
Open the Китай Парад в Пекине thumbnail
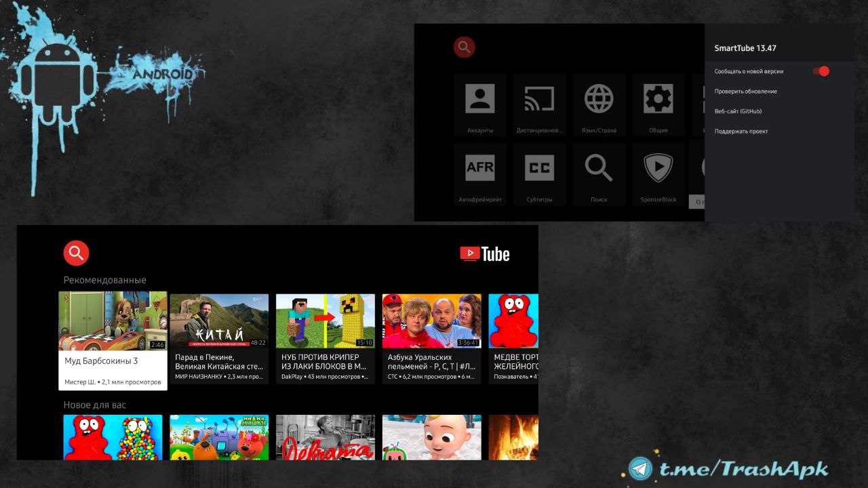tap(219, 321)
